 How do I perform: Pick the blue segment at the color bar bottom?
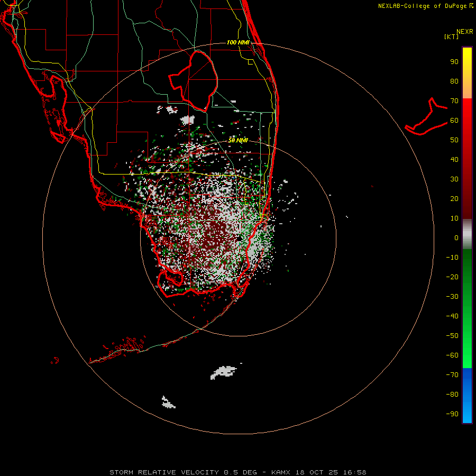(467, 396)
